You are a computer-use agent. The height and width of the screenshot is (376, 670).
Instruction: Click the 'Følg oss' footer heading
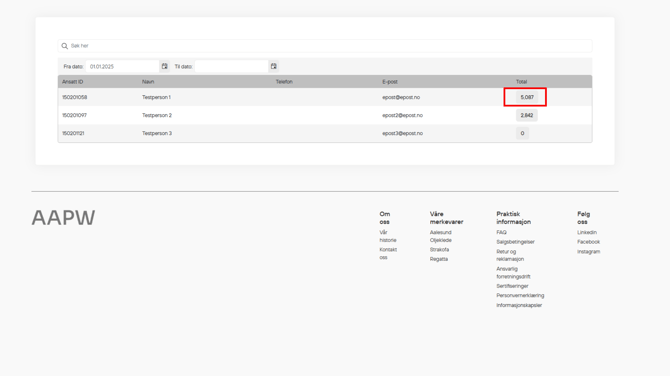[583, 218]
